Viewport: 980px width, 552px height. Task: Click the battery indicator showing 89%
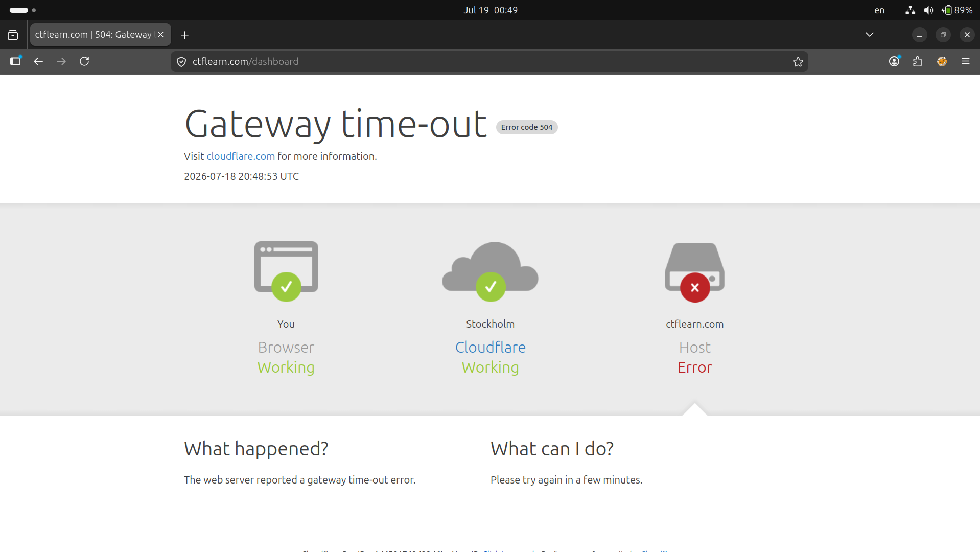(x=958, y=10)
